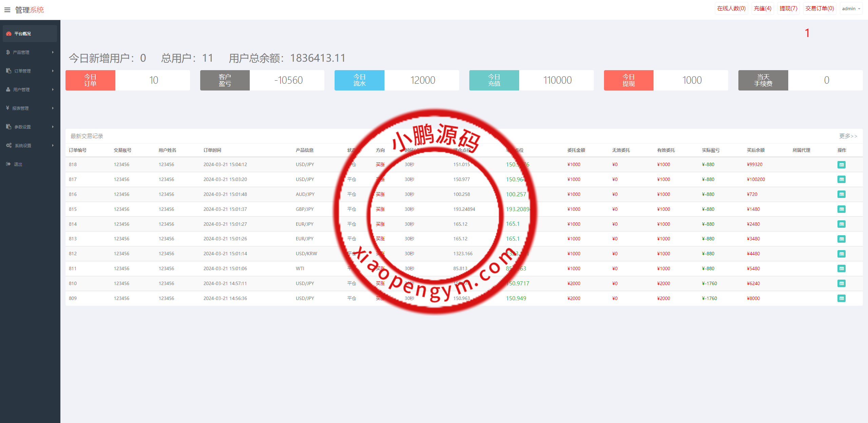Expand the 产品管理 sidebar arrow
868x423 pixels.
coord(53,52)
